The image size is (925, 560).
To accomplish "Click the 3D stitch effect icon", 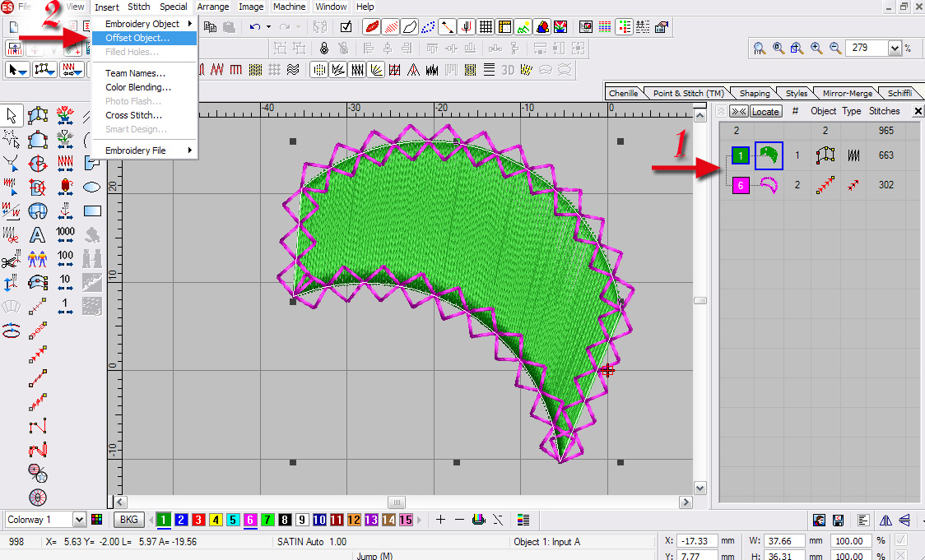I will click(508, 70).
